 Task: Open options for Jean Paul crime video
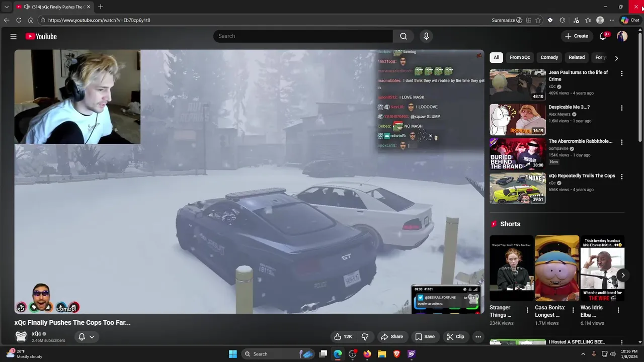(622, 73)
